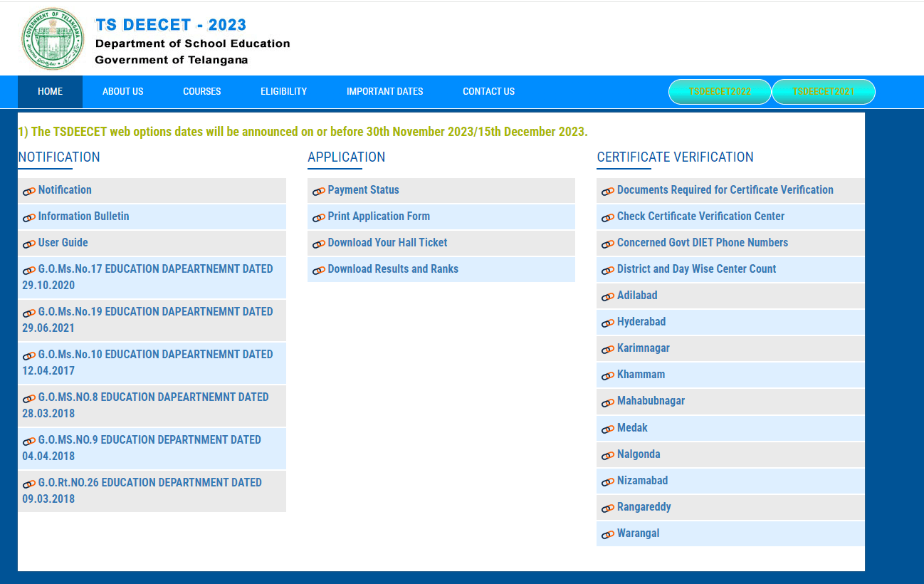The width and height of the screenshot is (924, 584).
Task: Select the Adilabad district link
Action: pyautogui.click(x=637, y=296)
